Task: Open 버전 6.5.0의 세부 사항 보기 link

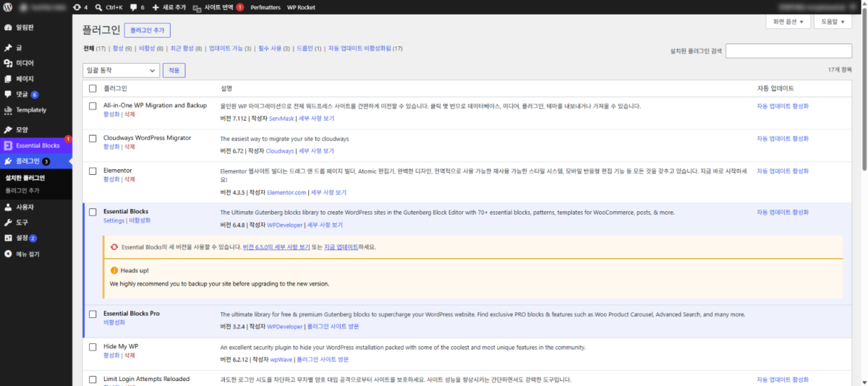Action: (276, 246)
